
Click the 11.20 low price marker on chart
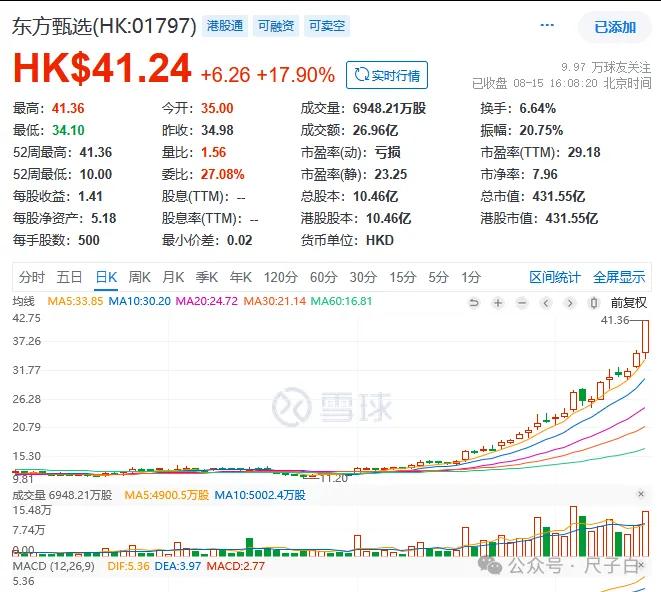[334, 478]
